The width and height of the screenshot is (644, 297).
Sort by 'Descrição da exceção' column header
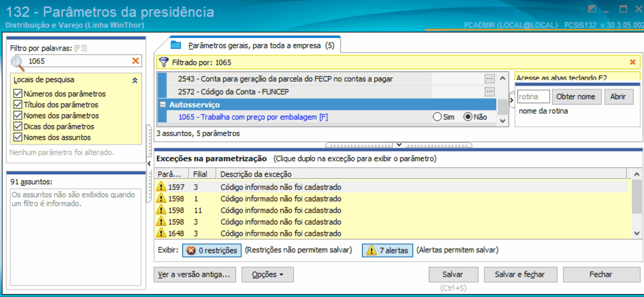421,174
